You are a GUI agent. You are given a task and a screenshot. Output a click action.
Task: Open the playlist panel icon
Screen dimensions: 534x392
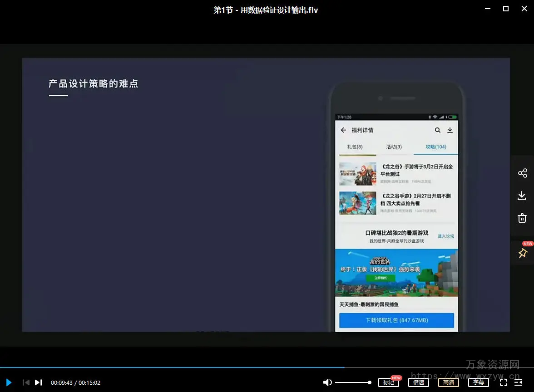pyautogui.click(x=518, y=382)
